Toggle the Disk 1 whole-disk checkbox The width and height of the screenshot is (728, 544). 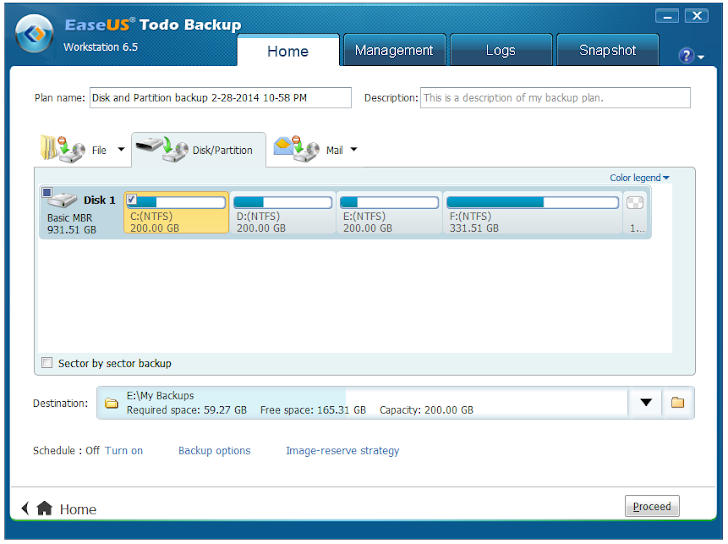tap(47, 192)
